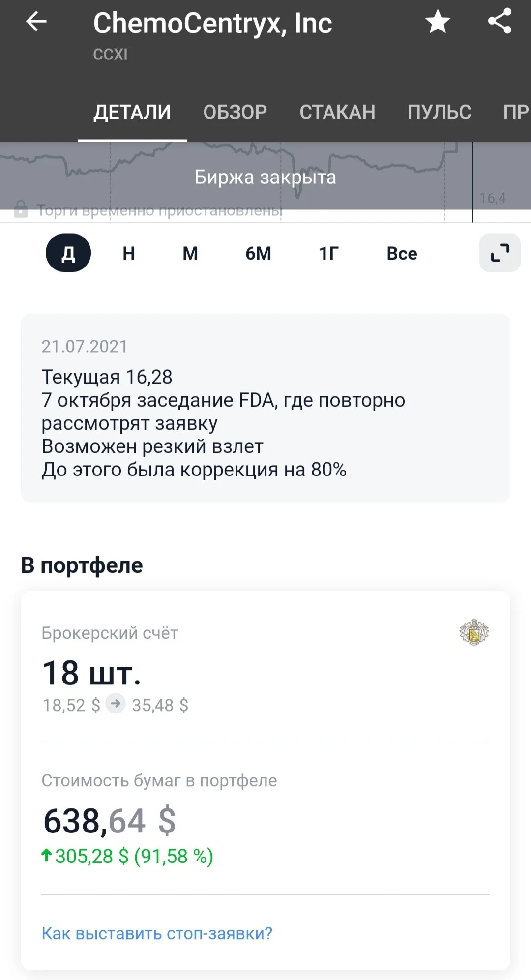Open the ПУЛЬС tab
This screenshot has width=531, height=980.
[439, 112]
